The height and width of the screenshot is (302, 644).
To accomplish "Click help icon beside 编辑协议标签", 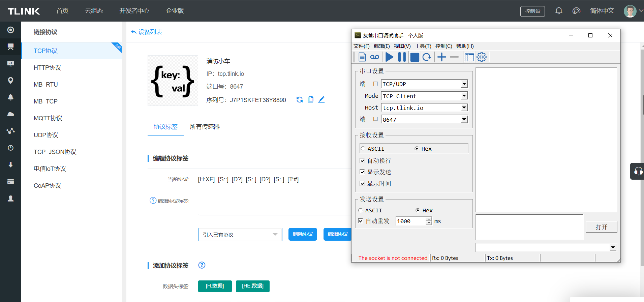I will [153, 201].
